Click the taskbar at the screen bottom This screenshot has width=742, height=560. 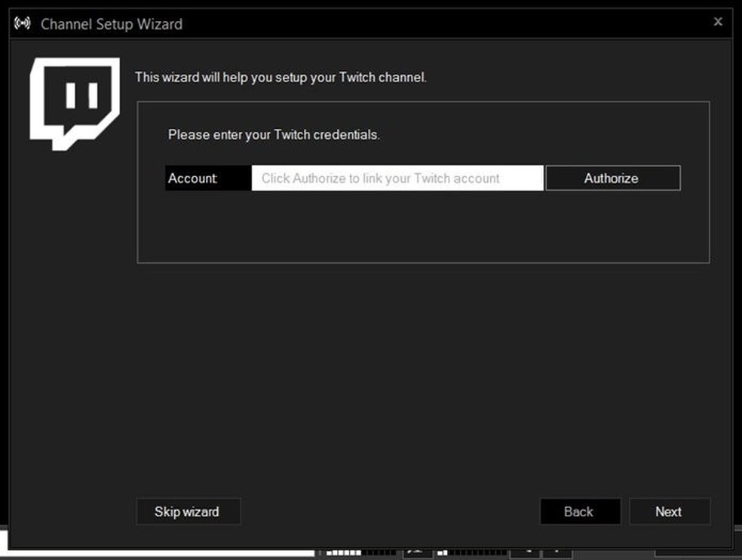(452, 555)
